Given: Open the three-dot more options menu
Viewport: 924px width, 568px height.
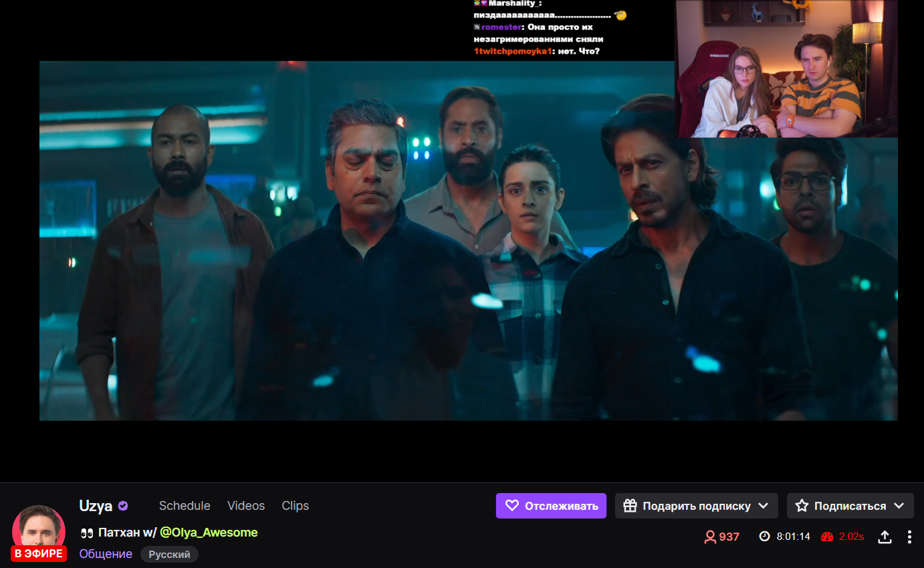Looking at the screenshot, I should click(x=909, y=537).
